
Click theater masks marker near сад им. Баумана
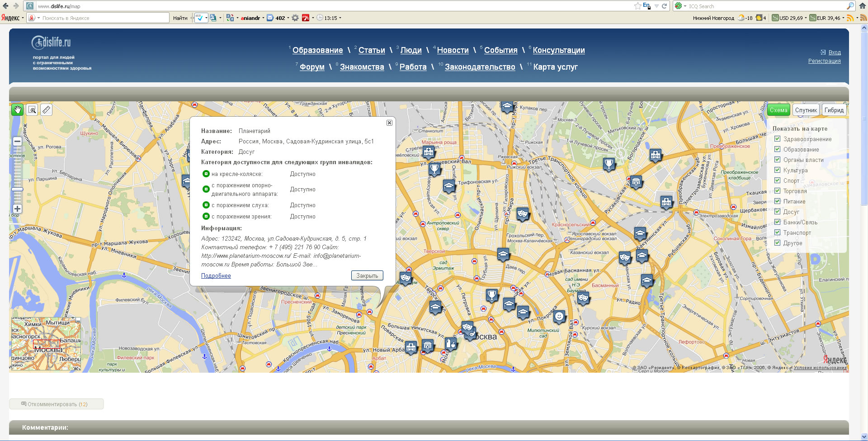pos(583,298)
